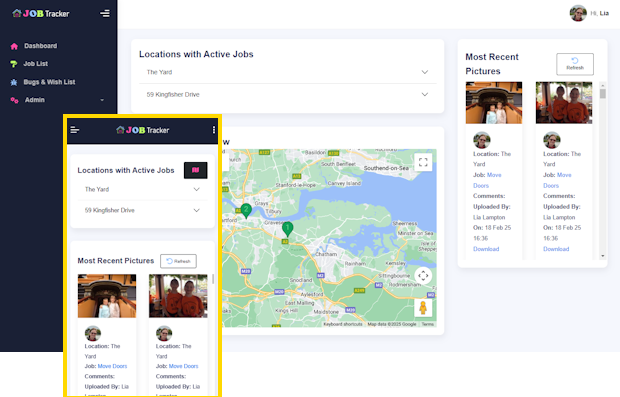The height and width of the screenshot is (397, 620).
Task: Open the first desktop picture thumbnail of two girls
Action: pyautogui.click(x=494, y=103)
